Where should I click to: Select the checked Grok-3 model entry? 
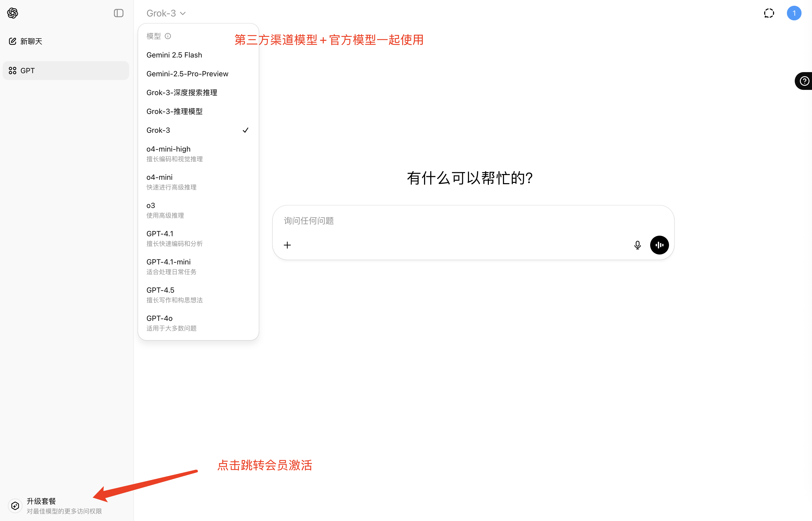coord(198,130)
